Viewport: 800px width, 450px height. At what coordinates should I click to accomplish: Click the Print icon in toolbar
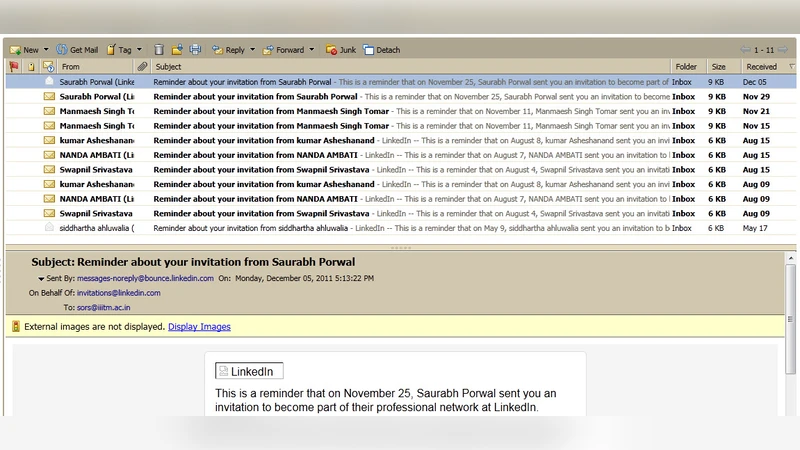(x=195, y=50)
